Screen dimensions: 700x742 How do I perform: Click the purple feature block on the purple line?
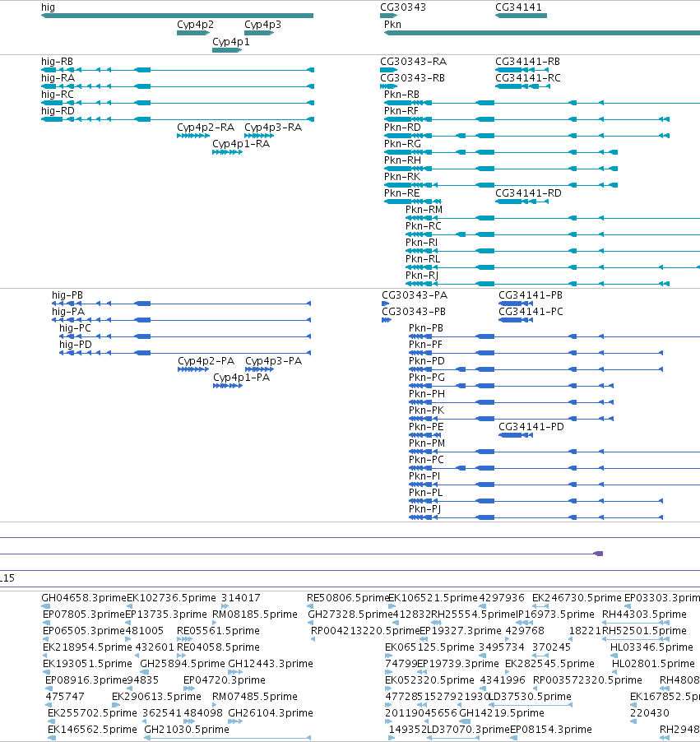click(598, 554)
